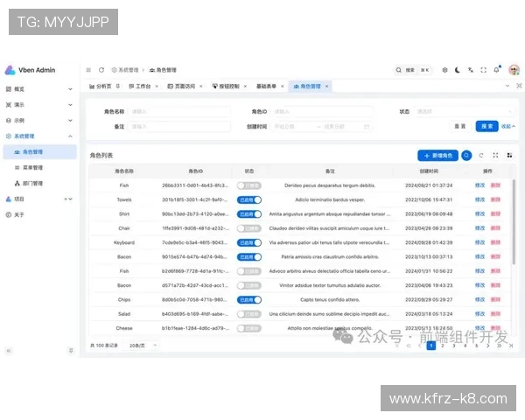
Task: Click 删除 in the Keyboard row
Action: (x=495, y=242)
